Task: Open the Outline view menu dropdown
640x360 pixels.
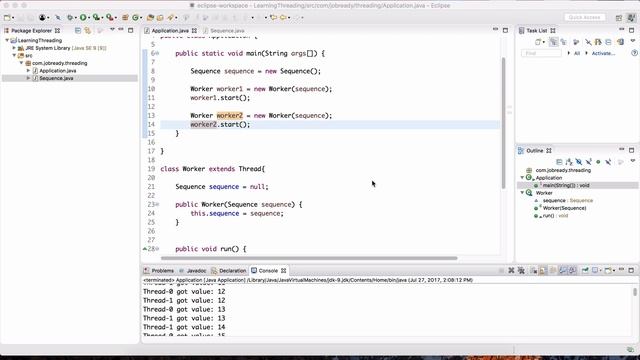Action: [633, 161]
